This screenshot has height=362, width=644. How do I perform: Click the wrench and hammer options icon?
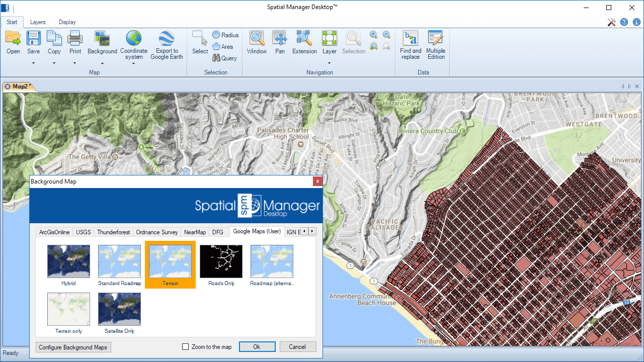[612, 22]
